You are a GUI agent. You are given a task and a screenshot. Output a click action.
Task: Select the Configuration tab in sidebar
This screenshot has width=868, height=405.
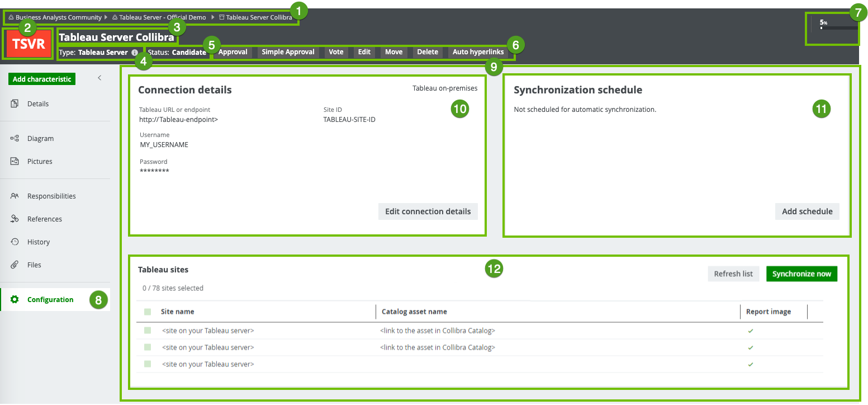click(50, 299)
